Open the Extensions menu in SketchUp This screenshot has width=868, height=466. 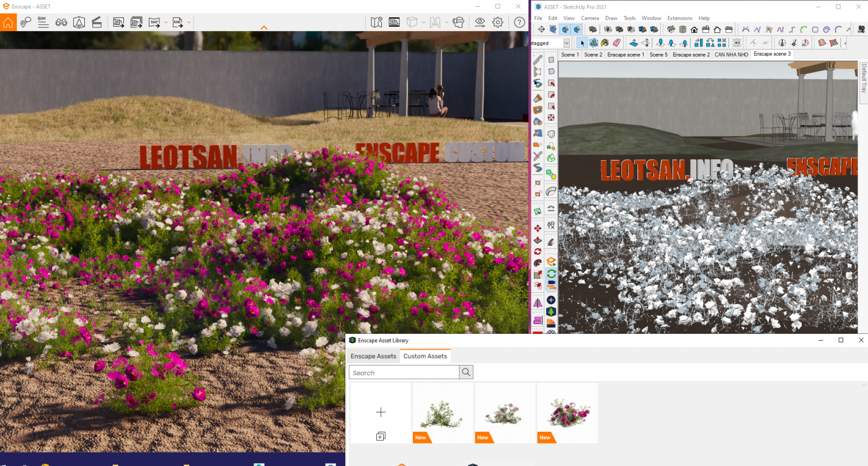coord(680,18)
